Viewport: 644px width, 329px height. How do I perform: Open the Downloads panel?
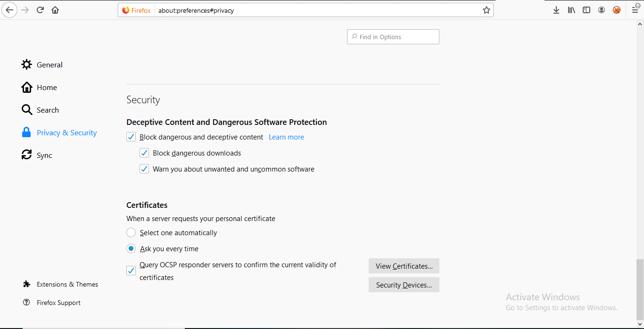pos(556,10)
